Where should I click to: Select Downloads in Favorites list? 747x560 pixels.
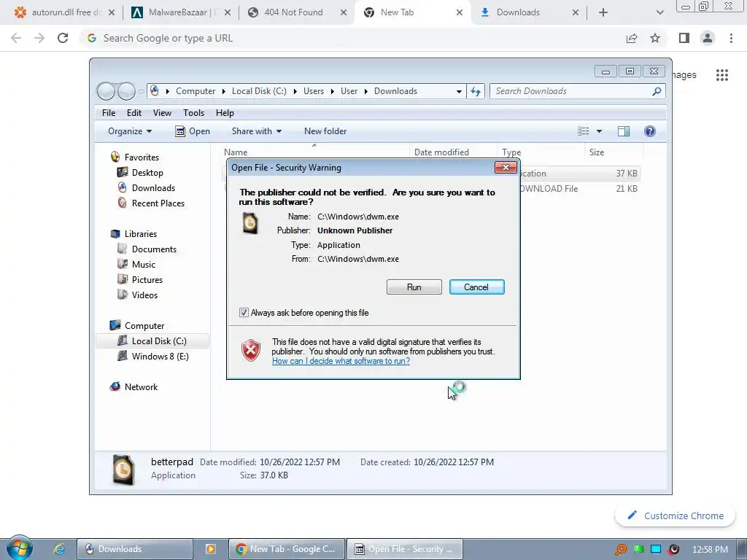click(x=153, y=187)
